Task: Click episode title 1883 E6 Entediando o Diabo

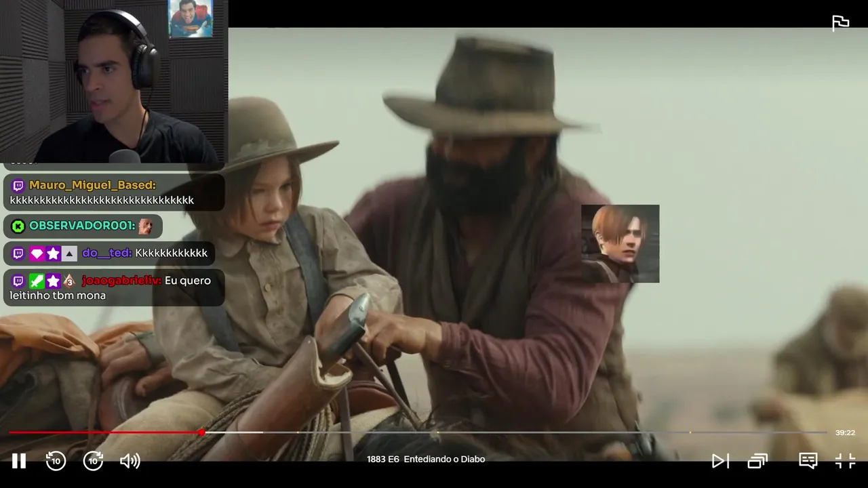Action: [426, 459]
